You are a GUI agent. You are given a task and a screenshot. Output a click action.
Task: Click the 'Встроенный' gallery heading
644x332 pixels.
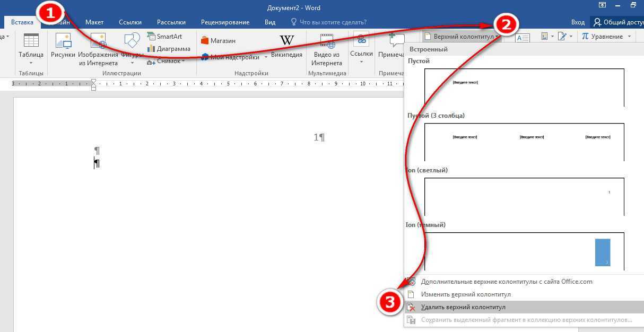coord(429,49)
